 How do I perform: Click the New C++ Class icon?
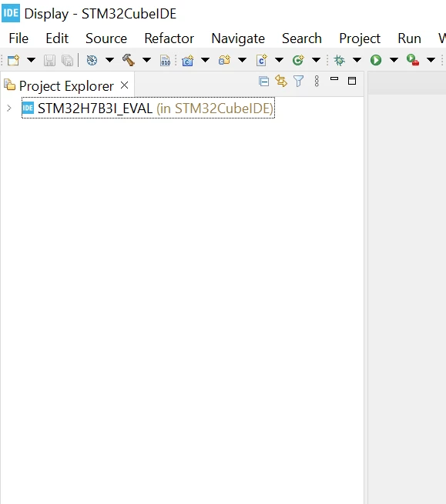pyautogui.click(x=298, y=60)
